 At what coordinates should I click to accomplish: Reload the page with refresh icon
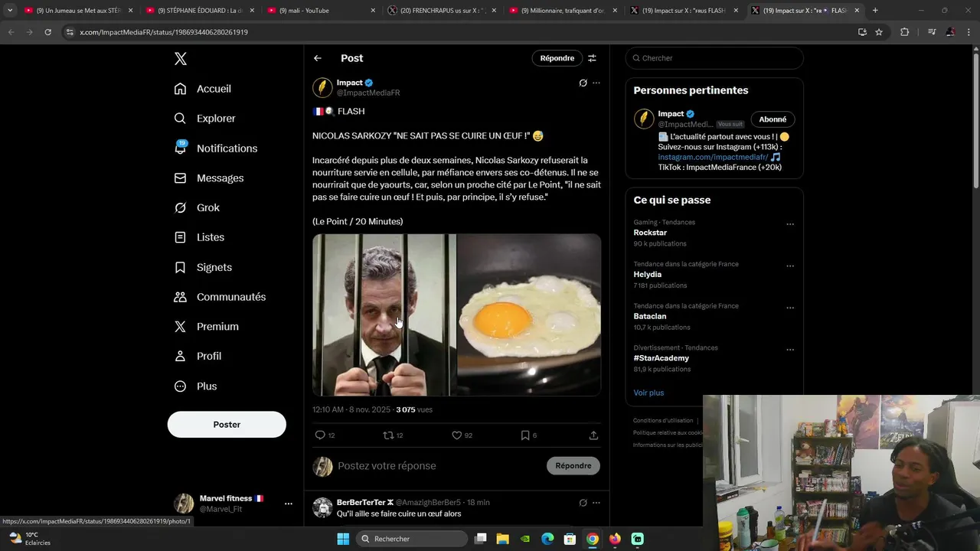point(47,32)
